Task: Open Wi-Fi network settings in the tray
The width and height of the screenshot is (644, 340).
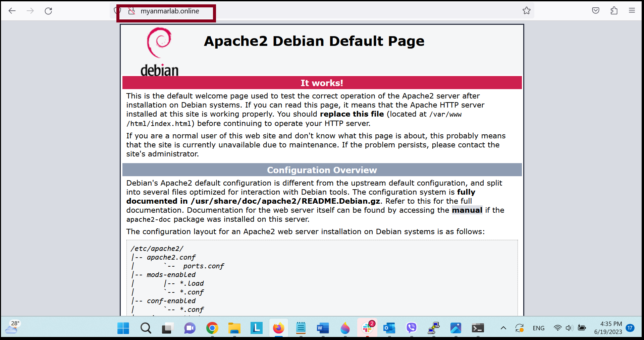Action: point(557,328)
